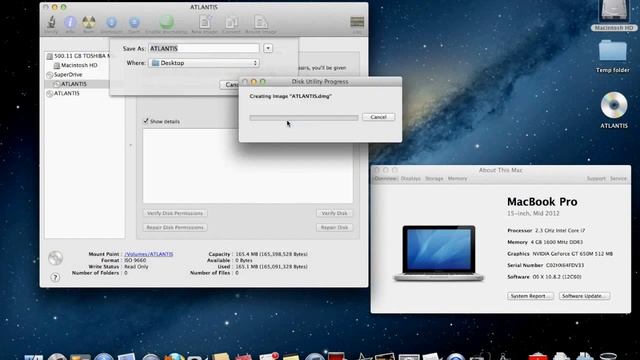Select the 500.11 GB TOSHIBA disk
The width and height of the screenshot is (640, 360).
[78, 56]
